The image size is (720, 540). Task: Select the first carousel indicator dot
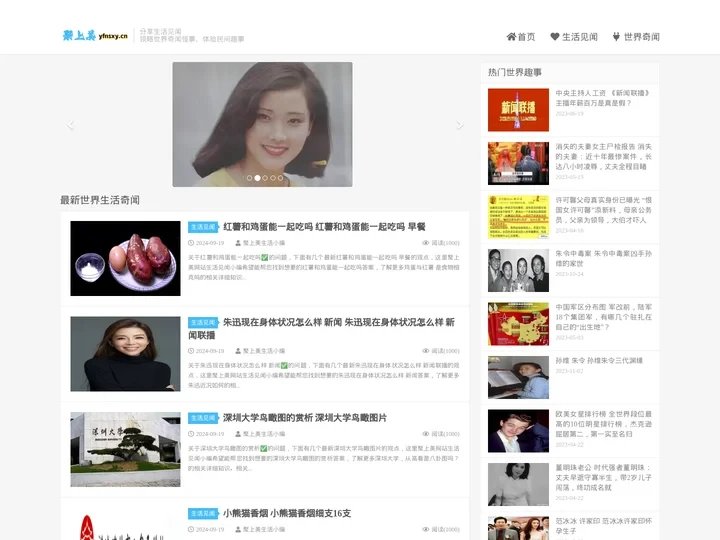249,178
